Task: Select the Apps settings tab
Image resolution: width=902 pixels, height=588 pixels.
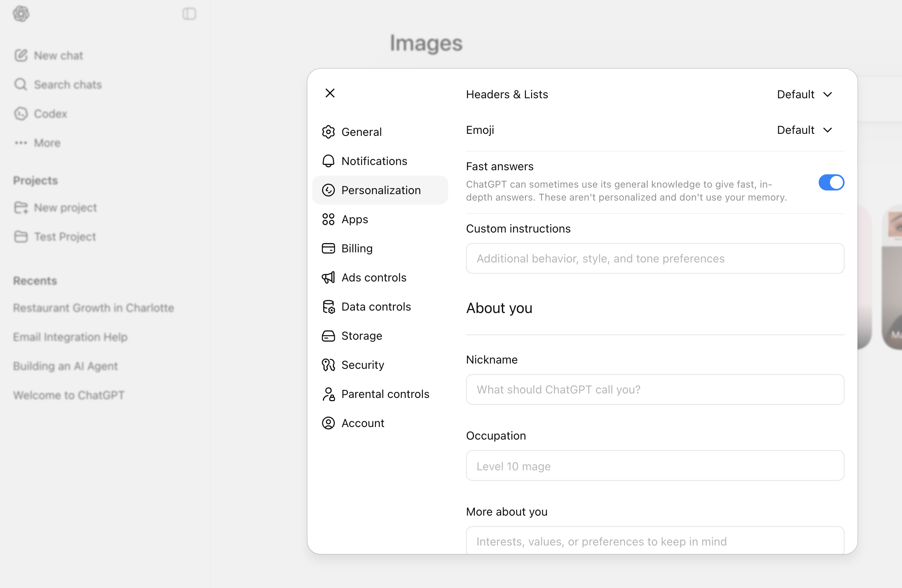Action: click(x=380, y=219)
